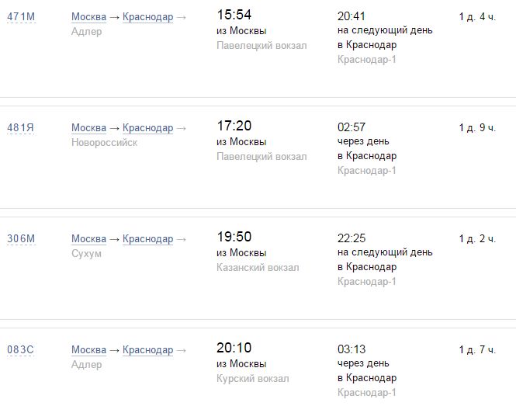This screenshot has height=420, width=516.
Task: Follow Краснодар link in train 083С row
Action: tap(147, 349)
